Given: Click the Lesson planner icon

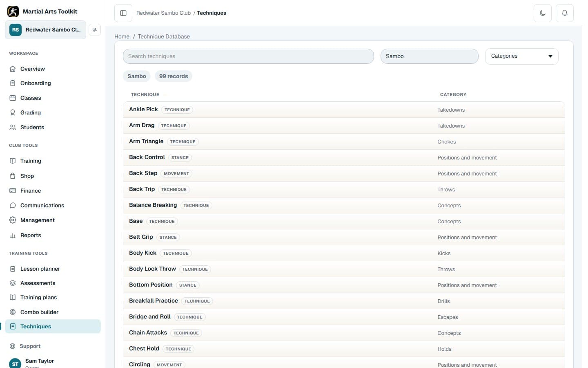Looking at the screenshot, I should (13, 269).
